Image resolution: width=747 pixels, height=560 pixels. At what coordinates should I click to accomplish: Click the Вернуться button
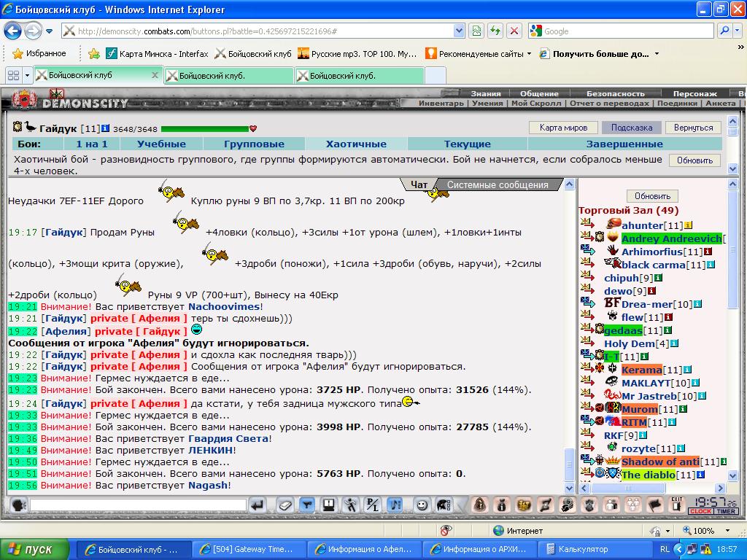693,128
